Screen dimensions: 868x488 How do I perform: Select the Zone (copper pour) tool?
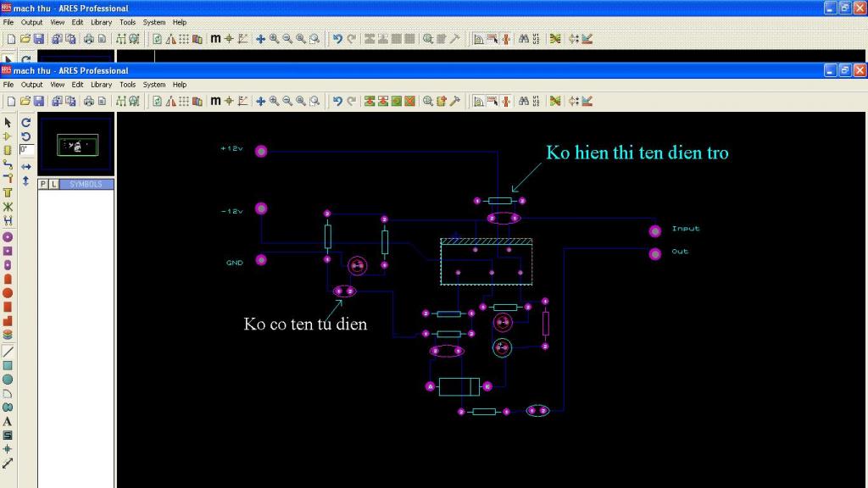pyautogui.click(x=8, y=192)
